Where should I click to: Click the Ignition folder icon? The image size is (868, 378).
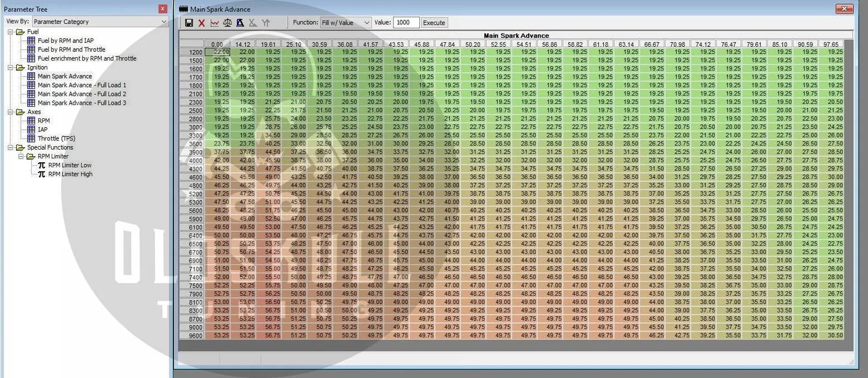point(20,67)
